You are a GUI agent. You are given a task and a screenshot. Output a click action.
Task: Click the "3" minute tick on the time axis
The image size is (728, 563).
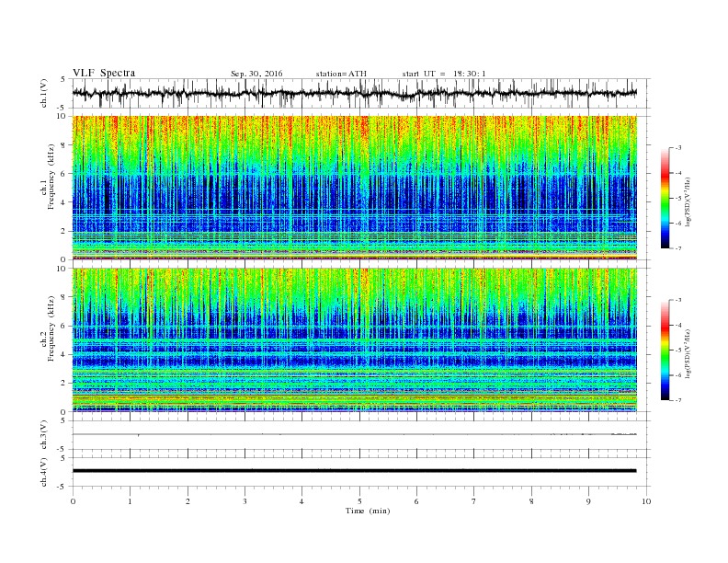(x=245, y=501)
